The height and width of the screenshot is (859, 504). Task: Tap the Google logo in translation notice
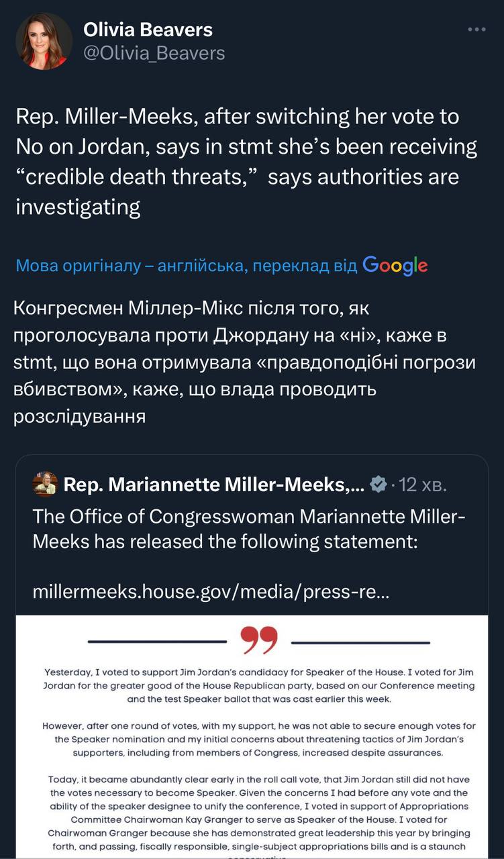tap(395, 266)
